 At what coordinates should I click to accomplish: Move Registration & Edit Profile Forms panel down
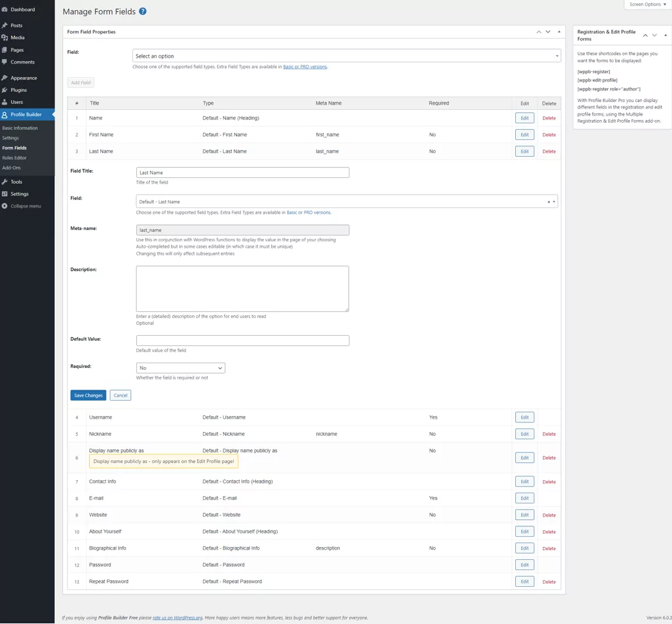[x=655, y=35]
